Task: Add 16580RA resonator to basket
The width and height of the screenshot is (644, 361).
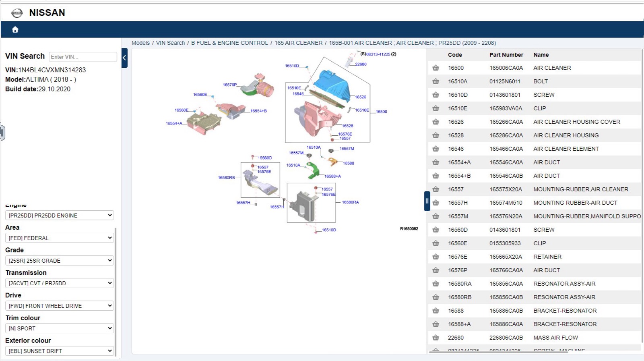Action: tap(436, 284)
